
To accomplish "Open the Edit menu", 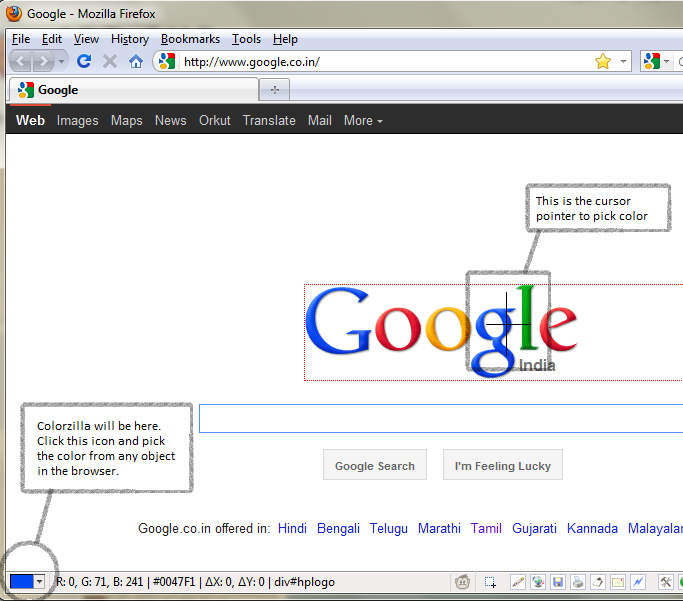I will (x=52, y=39).
